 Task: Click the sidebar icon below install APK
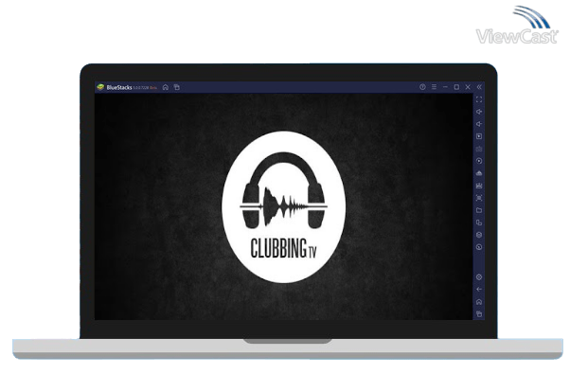pyautogui.click(x=479, y=186)
